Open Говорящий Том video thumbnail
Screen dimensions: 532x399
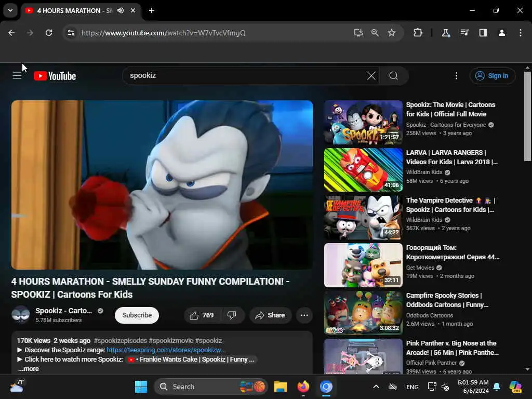coord(363,265)
